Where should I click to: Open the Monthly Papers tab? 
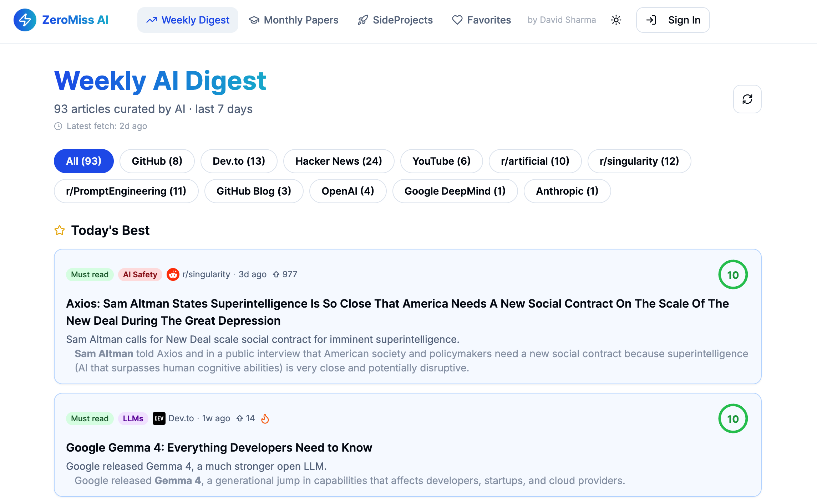(294, 20)
